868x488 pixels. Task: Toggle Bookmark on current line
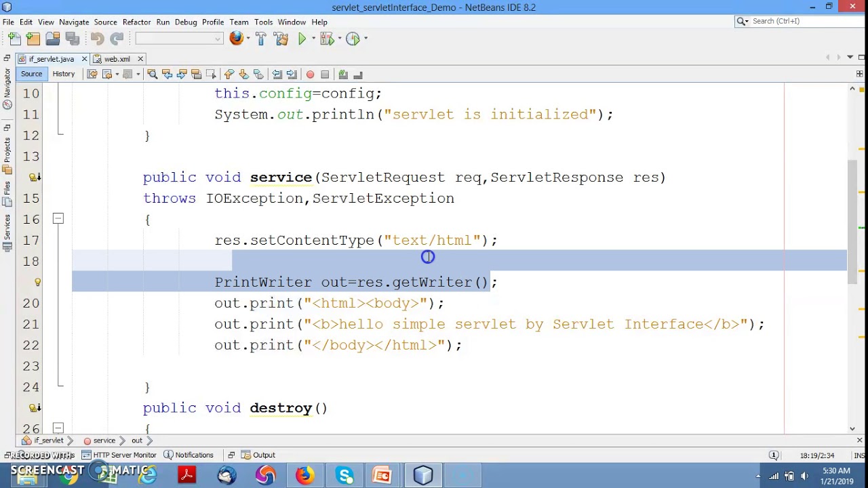pyautogui.click(x=258, y=74)
